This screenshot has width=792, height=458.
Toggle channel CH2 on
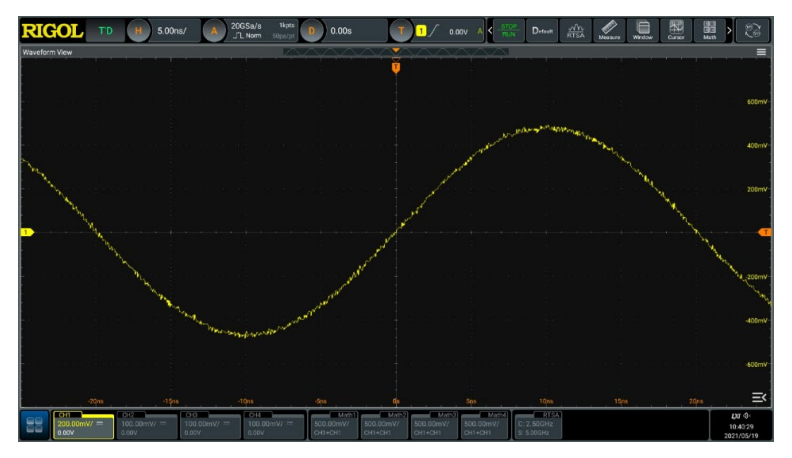pos(146,425)
